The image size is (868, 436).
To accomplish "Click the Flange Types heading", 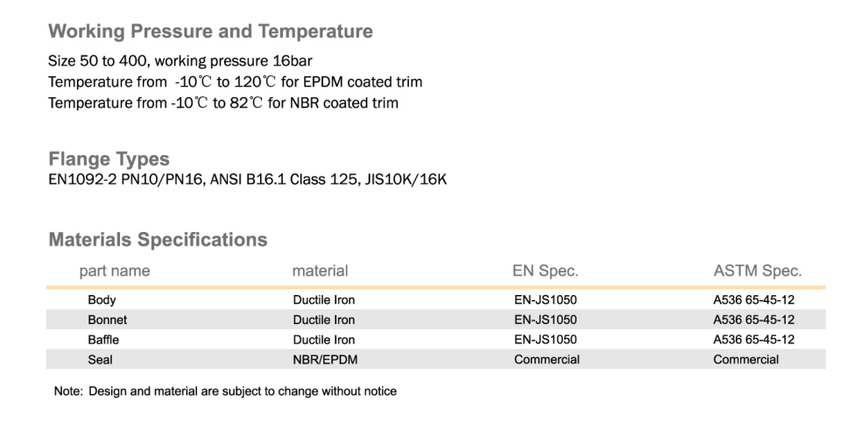I will [109, 159].
